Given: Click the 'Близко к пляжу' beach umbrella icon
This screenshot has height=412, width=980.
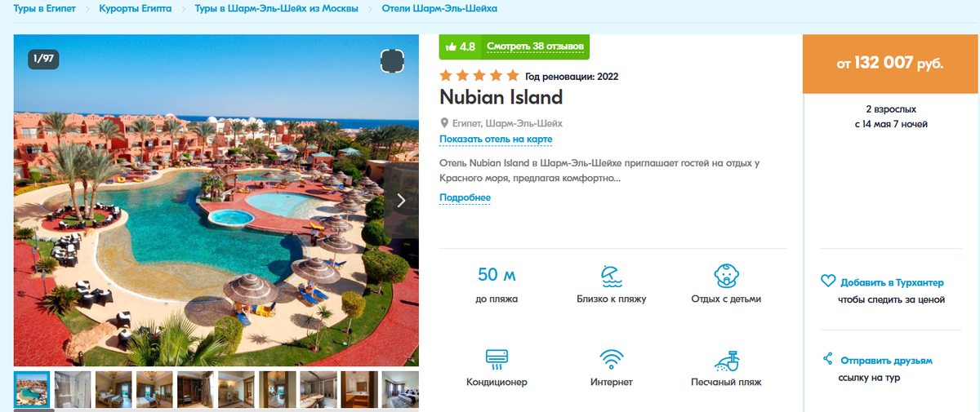Looking at the screenshot, I should coord(612,276).
